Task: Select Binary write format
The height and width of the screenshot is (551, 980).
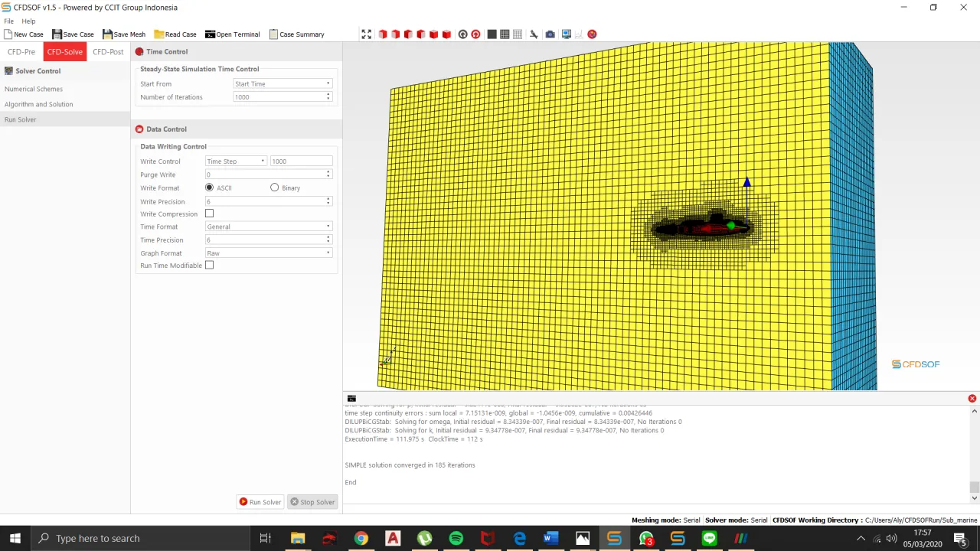Action: click(274, 187)
